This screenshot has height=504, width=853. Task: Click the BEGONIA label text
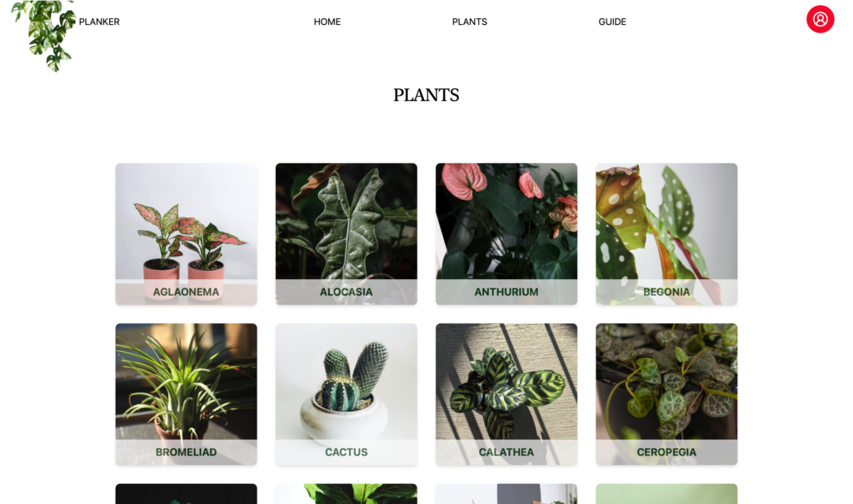pos(666,292)
